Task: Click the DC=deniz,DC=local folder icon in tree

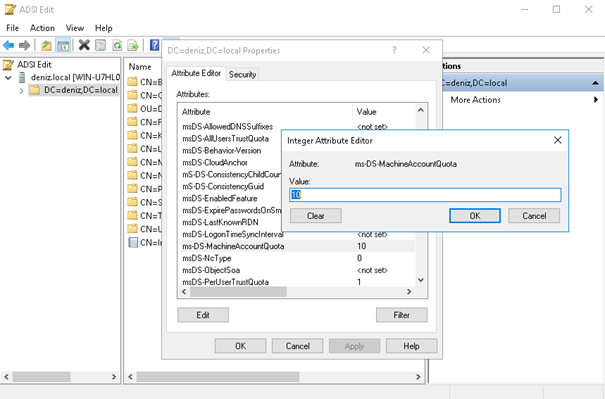Action: coord(35,90)
